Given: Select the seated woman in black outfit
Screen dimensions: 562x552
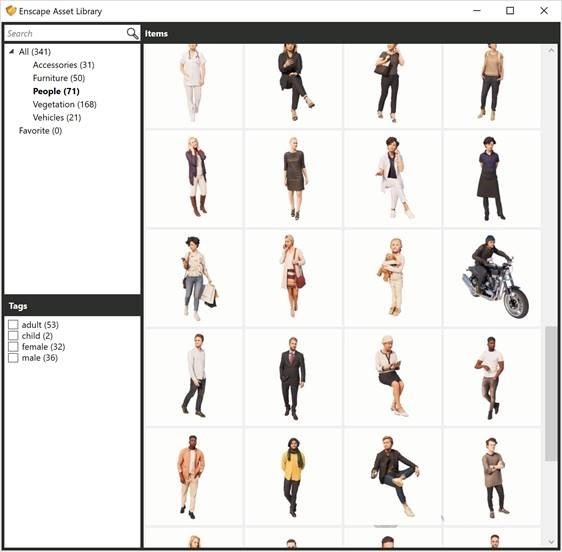Looking at the screenshot, I should pos(293,86).
